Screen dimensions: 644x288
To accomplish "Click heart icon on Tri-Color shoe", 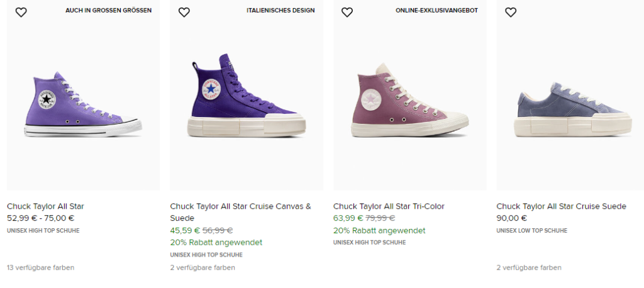I will point(347,12).
